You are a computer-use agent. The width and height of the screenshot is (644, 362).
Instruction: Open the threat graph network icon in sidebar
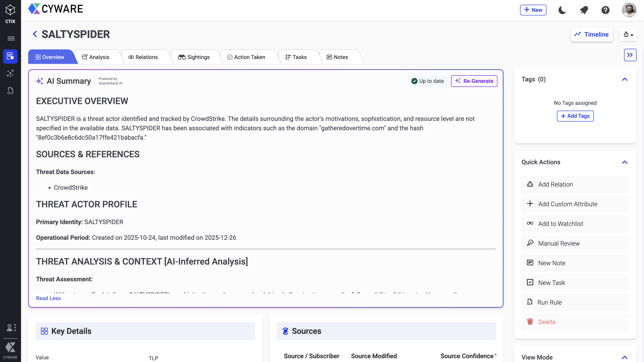pyautogui.click(x=10, y=73)
